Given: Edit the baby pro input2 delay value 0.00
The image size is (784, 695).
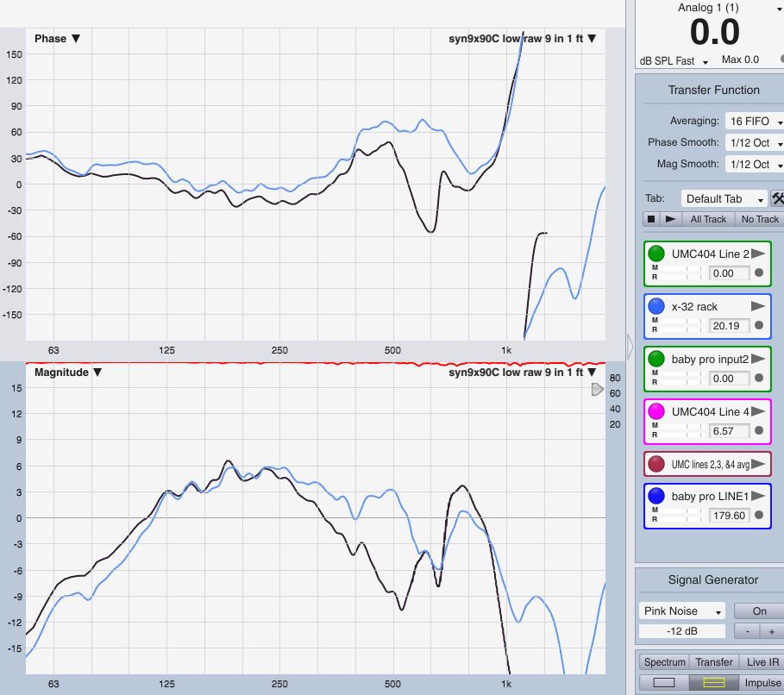Looking at the screenshot, I should tap(729, 378).
